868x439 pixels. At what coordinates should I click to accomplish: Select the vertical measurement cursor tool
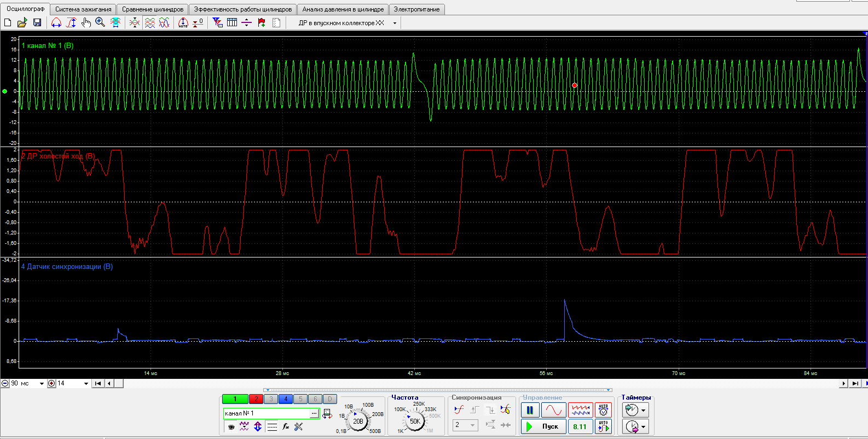point(71,22)
